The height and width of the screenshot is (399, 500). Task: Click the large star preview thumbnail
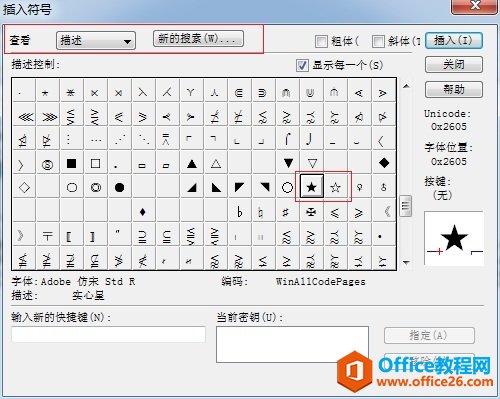[x=454, y=238]
